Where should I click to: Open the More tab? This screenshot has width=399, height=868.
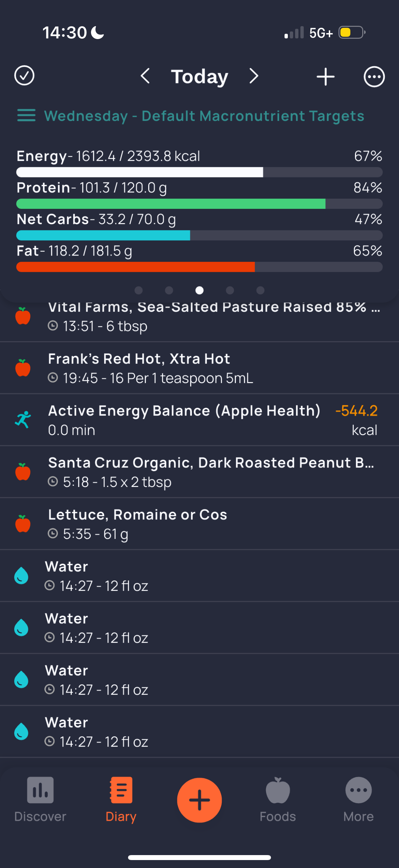(359, 799)
